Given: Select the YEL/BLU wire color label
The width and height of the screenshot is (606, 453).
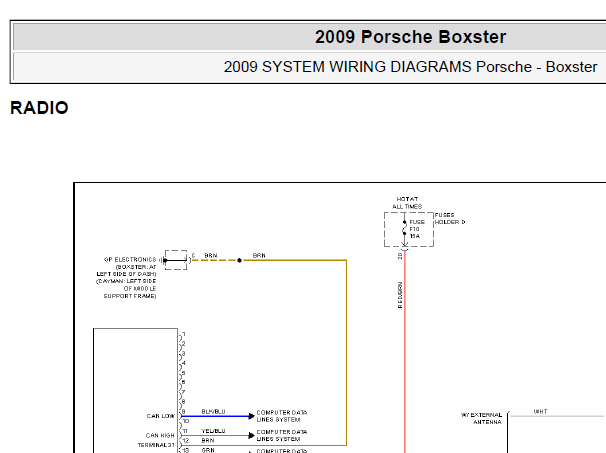Looking at the screenshot, I should point(213,431).
